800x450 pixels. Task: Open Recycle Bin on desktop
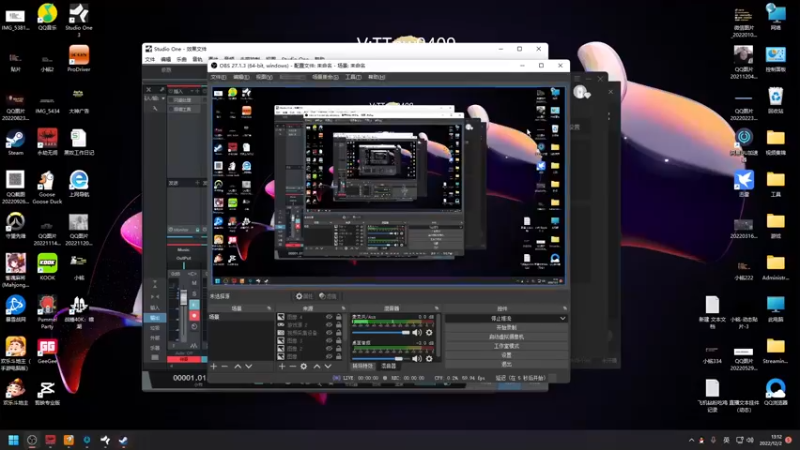pos(776,100)
